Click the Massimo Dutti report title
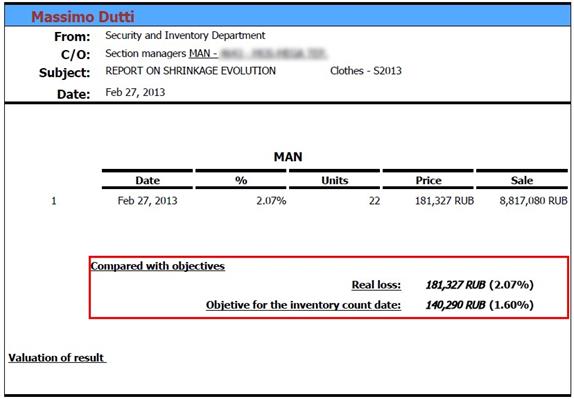The height and width of the screenshot is (399, 574). [x=83, y=16]
